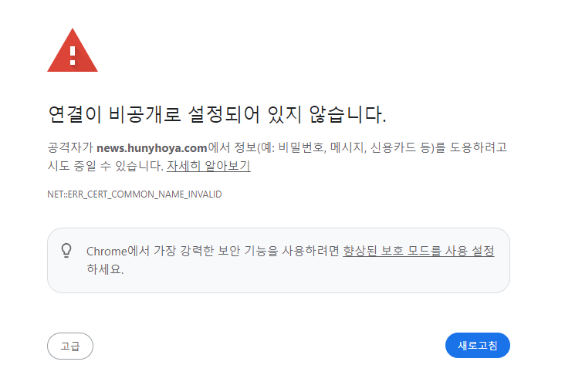
Task: Click the lightbulb tip icon
Action: 66,251
